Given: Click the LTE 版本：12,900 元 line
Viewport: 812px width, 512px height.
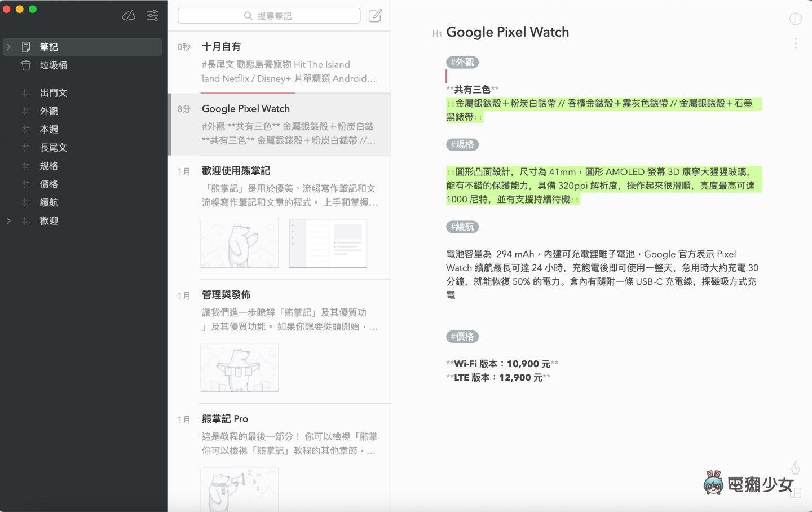Looking at the screenshot, I should pos(498,378).
